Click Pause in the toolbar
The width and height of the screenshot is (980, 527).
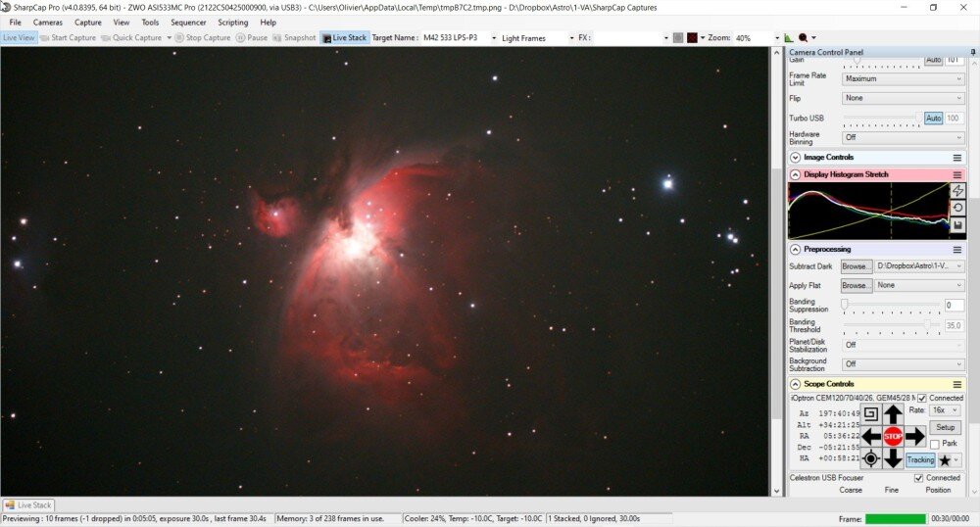[x=252, y=38]
